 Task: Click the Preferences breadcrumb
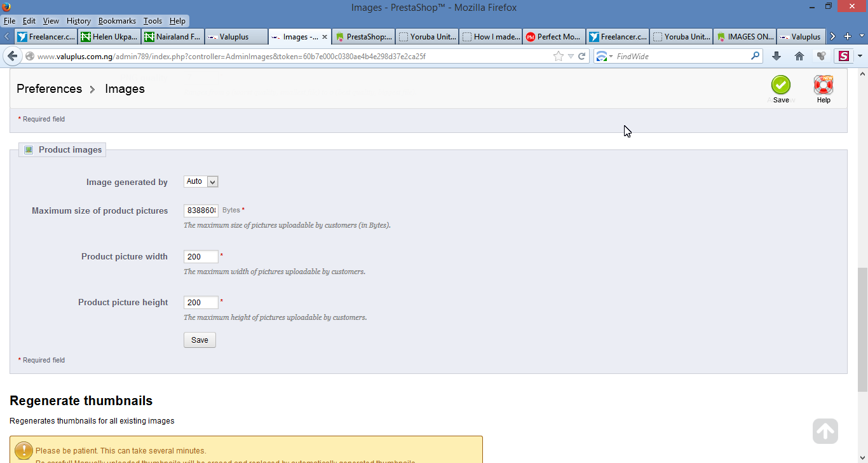[50, 89]
